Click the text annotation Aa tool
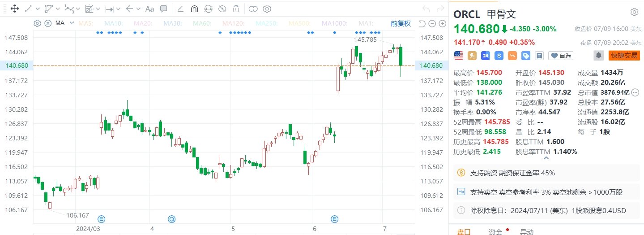The image size is (644, 235). click(x=150, y=9)
